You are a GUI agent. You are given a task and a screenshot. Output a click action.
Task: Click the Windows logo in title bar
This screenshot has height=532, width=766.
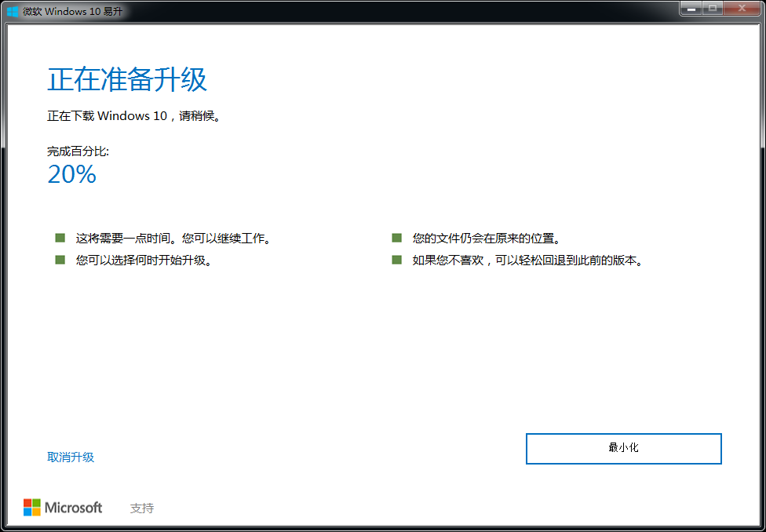click(13, 11)
